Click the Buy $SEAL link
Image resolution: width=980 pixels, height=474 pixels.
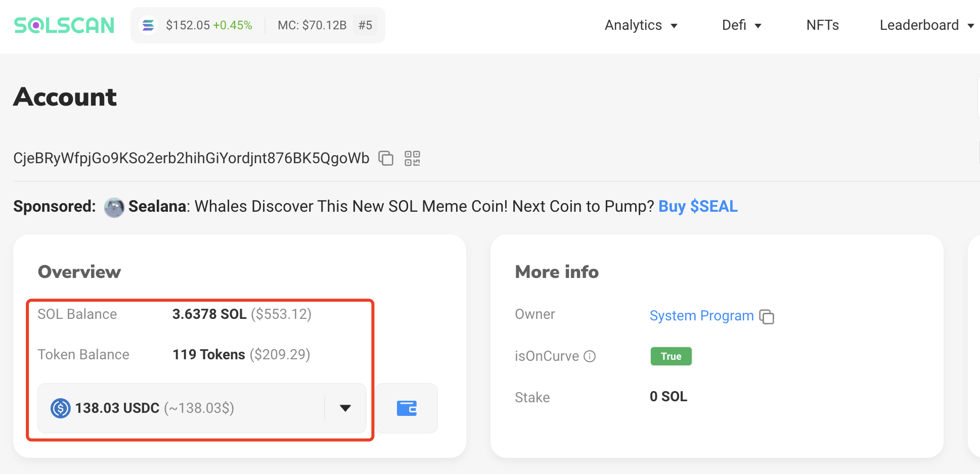point(698,207)
